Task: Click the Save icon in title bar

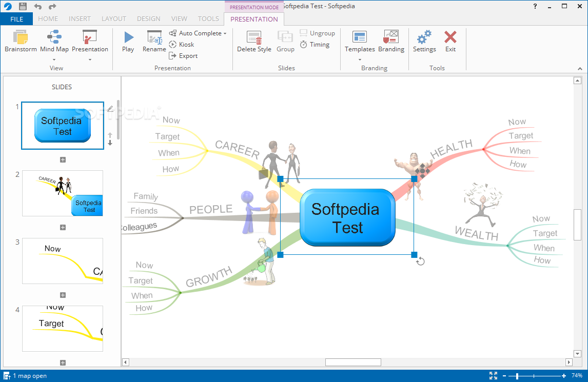Action: pos(23,6)
